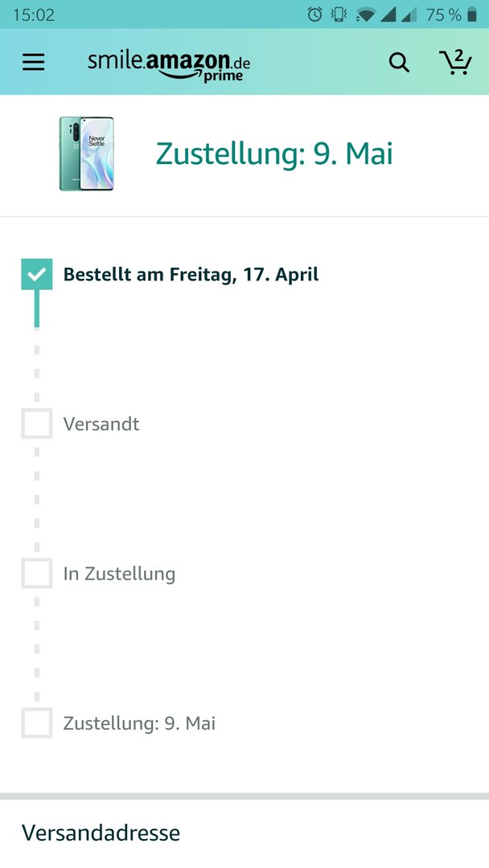489x868 pixels.
Task: Tap the alarm clock status icon
Action: click(x=314, y=14)
